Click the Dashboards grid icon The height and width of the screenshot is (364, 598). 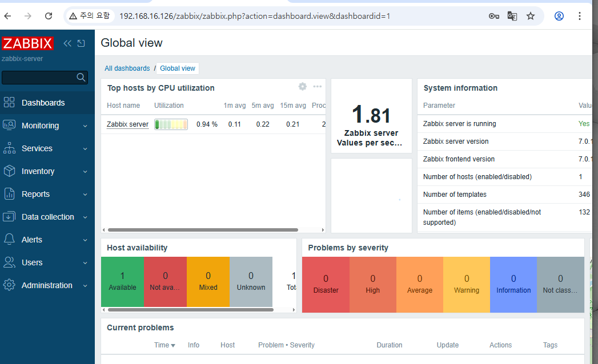click(x=9, y=103)
